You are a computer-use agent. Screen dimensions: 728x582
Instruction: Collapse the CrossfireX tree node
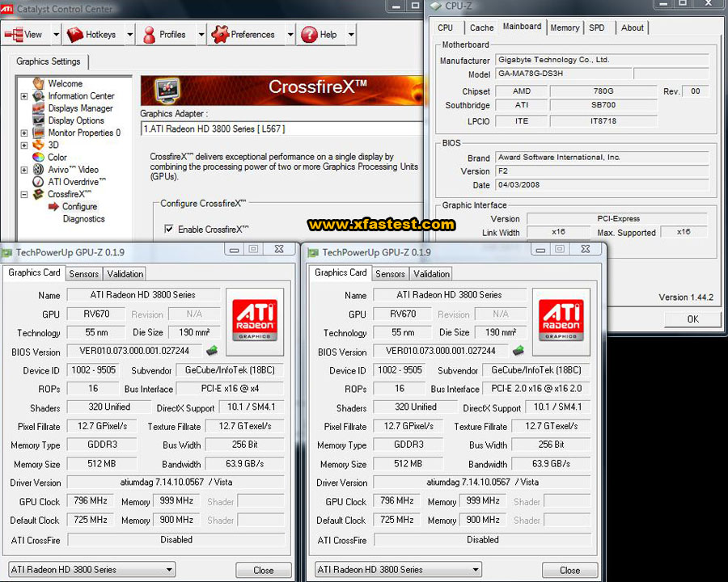24,195
